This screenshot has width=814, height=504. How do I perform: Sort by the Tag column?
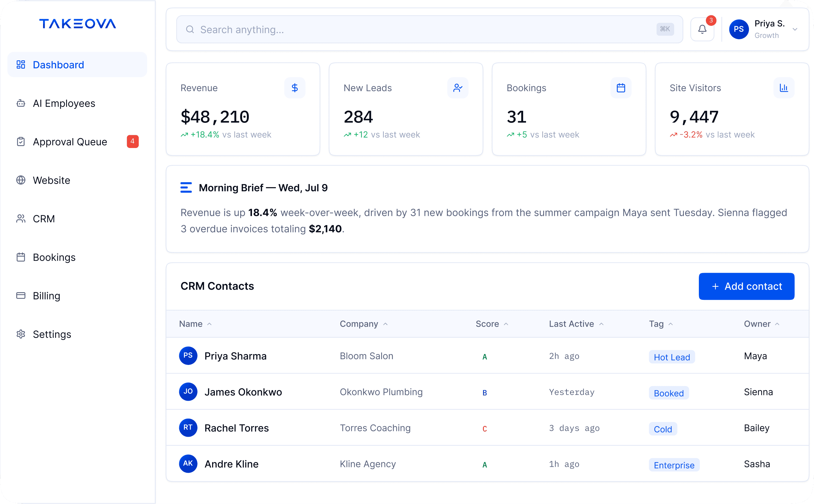coord(661,324)
